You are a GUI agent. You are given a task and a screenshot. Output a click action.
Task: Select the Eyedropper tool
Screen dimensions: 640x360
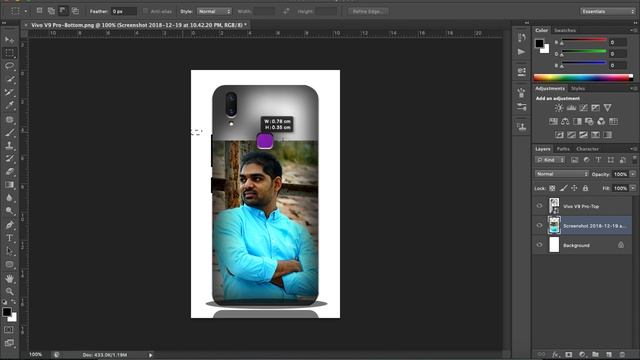[9, 105]
